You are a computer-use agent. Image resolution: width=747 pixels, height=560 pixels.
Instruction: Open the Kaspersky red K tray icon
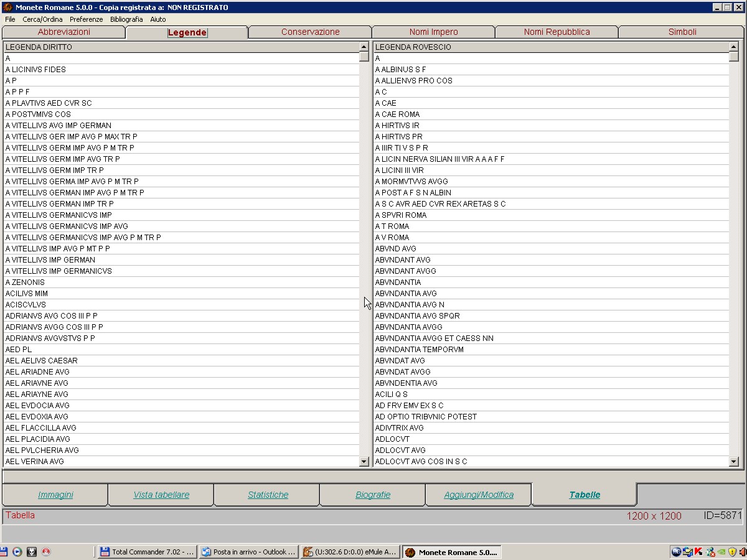[699, 552]
